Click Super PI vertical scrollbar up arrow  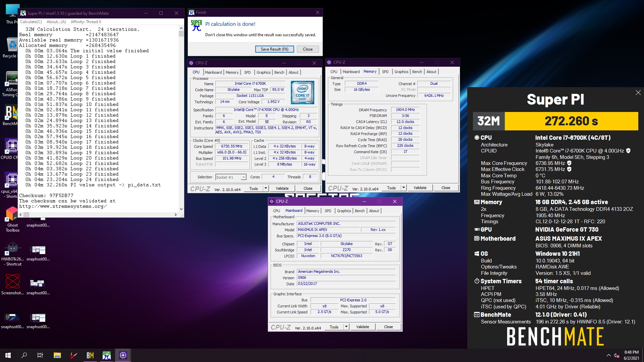181,28
